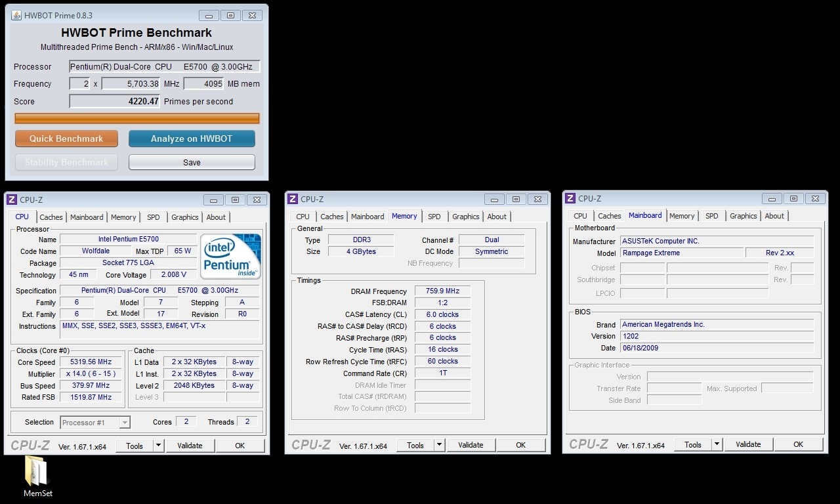Click Tools button in Mainboard window
This screenshot has height=504, width=840.
(x=693, y=444)
